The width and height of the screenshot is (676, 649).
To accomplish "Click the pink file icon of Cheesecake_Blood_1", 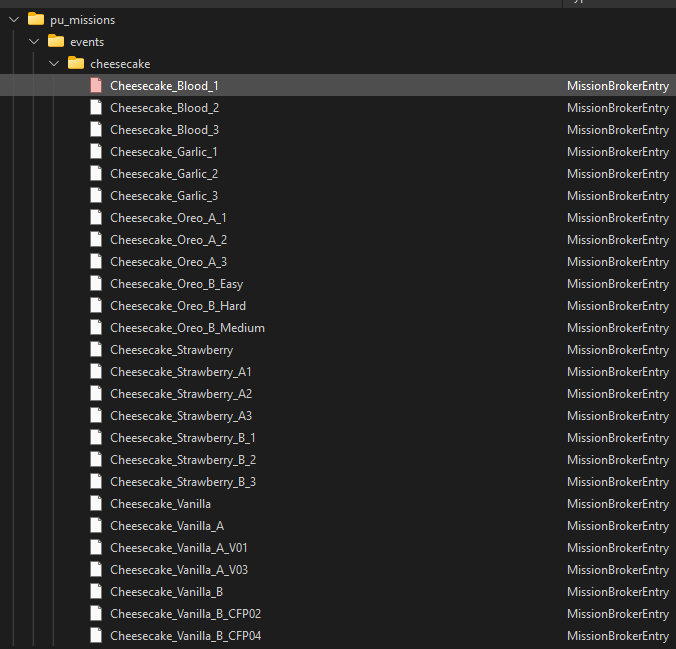I will coord(96,85).
